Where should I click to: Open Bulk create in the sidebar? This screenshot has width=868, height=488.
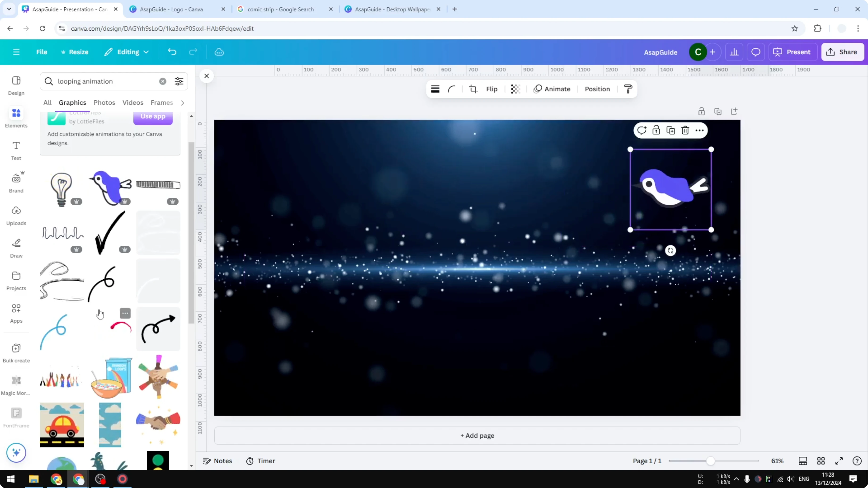click(16, 352)
